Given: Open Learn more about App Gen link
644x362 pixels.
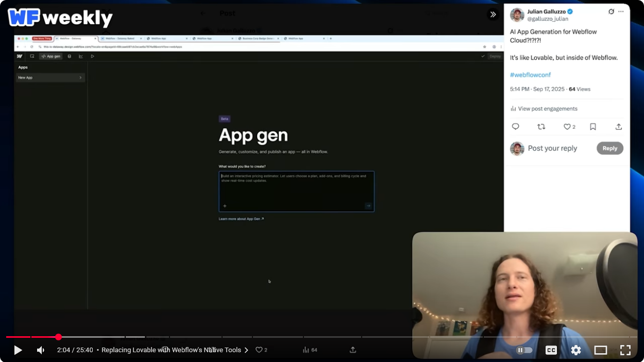Looking at the screenshot, I should (241, 219).
